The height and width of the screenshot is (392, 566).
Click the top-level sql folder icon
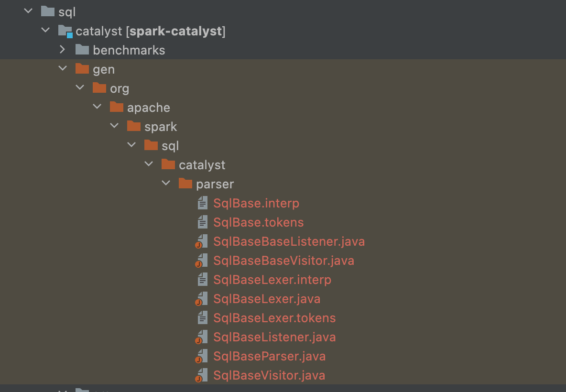(48, 11)
